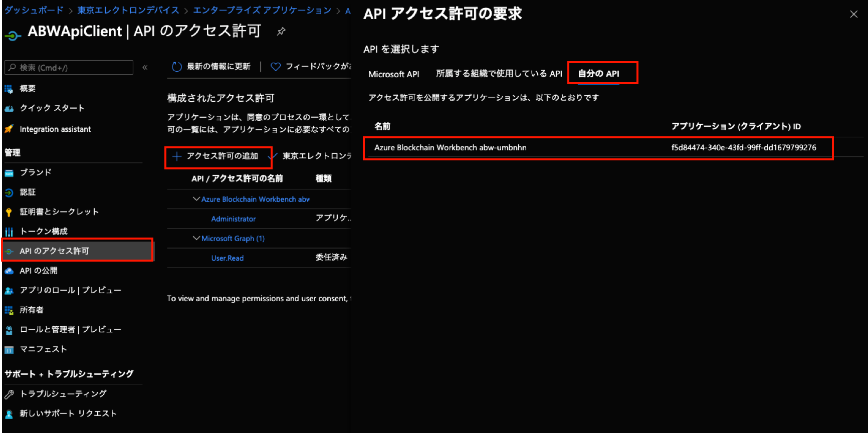Click the ブランド icon in the sidebar
The height and width of the screenshot is (433, 868).
pyautogui.click(x=9, y=173)
